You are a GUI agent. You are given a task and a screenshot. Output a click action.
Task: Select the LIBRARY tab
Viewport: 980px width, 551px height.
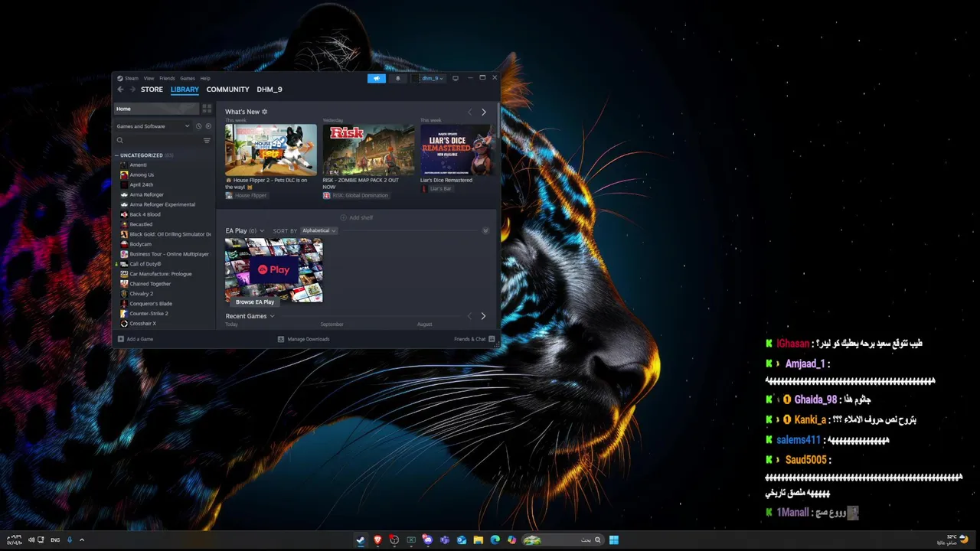[x=185, y=90]
